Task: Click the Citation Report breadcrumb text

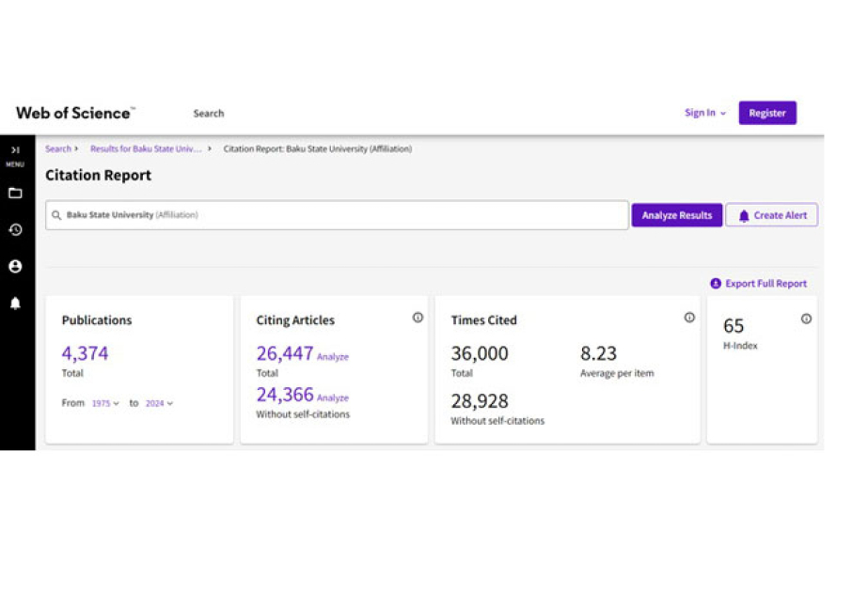Action: 318,148
